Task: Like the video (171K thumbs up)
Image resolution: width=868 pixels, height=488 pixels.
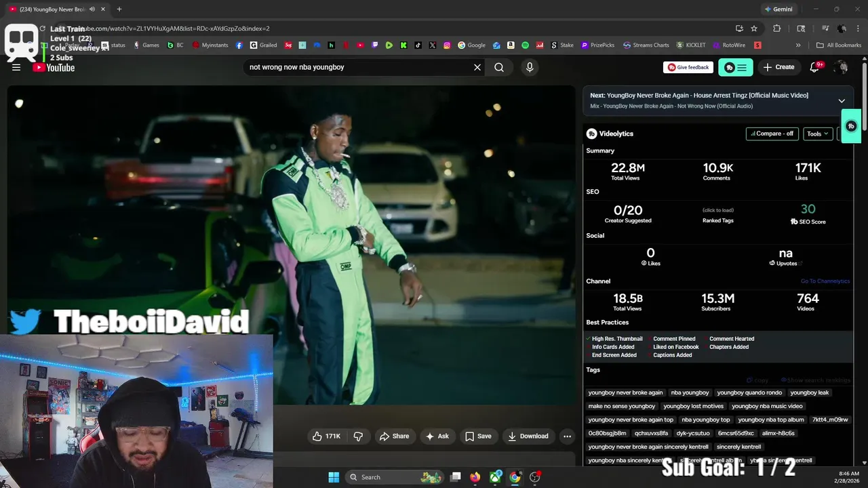Action: pos(326,436)
